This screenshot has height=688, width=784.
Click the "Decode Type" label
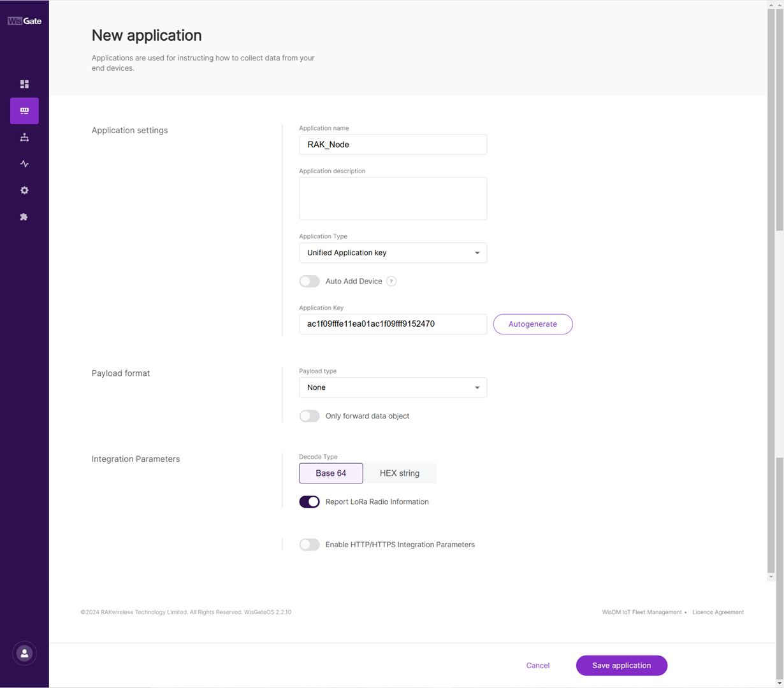(318, 457)
